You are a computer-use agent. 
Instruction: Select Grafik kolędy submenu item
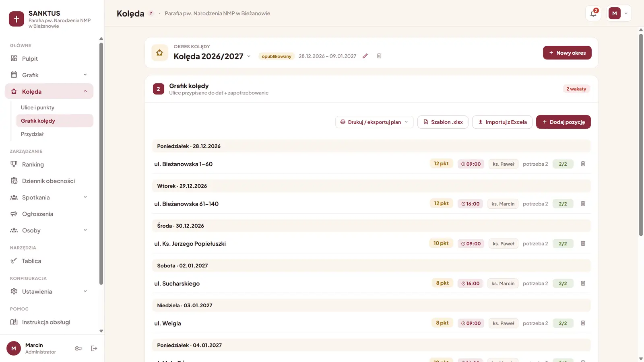[x=54, y=121]
